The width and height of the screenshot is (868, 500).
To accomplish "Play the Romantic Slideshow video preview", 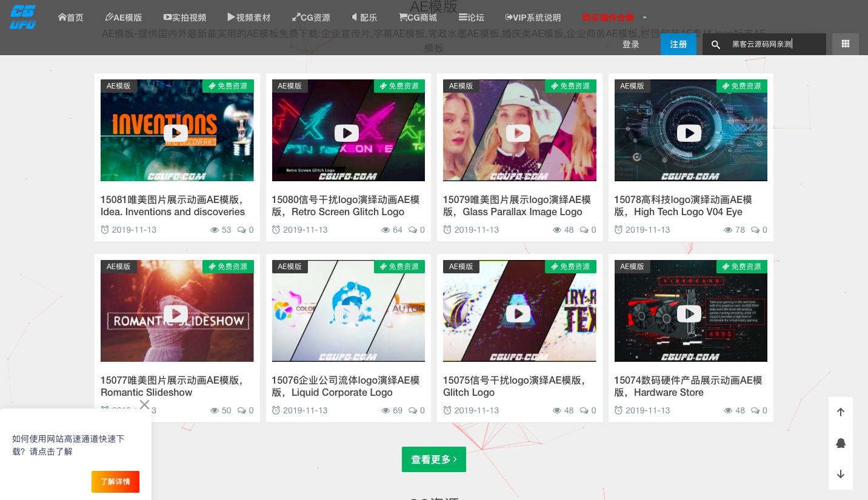I will 176,313.
